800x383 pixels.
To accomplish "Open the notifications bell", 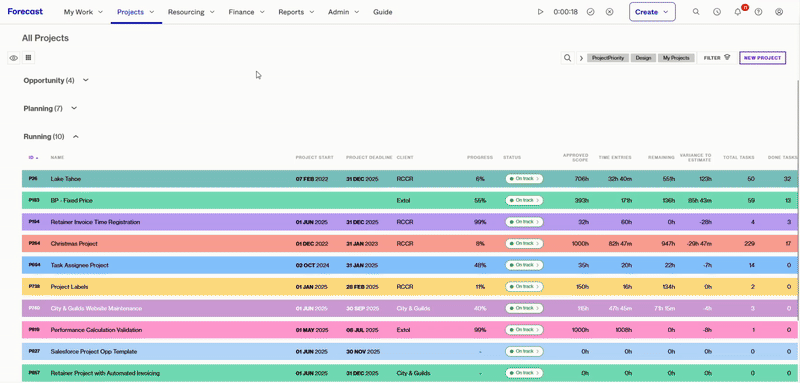I will [738, 12].
